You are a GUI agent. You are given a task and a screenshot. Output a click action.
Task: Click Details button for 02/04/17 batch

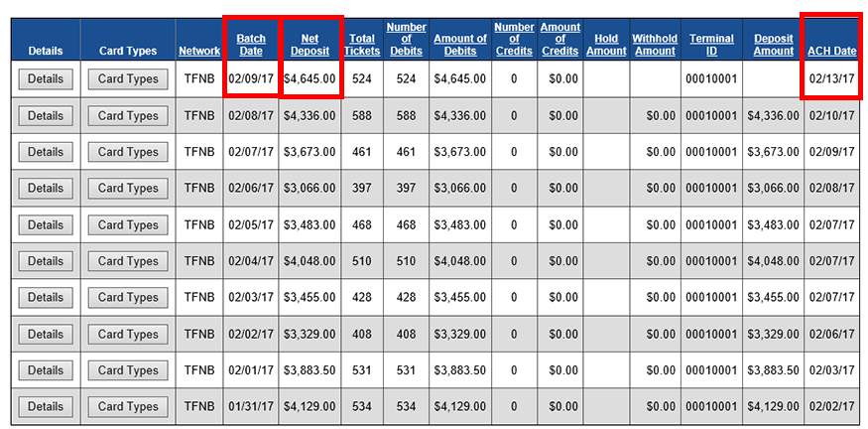coord(45,261)
